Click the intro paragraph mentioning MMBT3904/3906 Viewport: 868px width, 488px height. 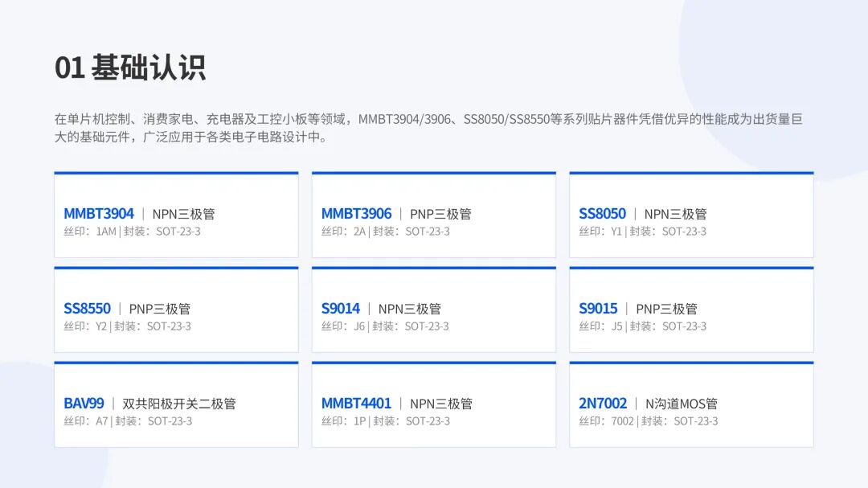[x=428, y=128]
